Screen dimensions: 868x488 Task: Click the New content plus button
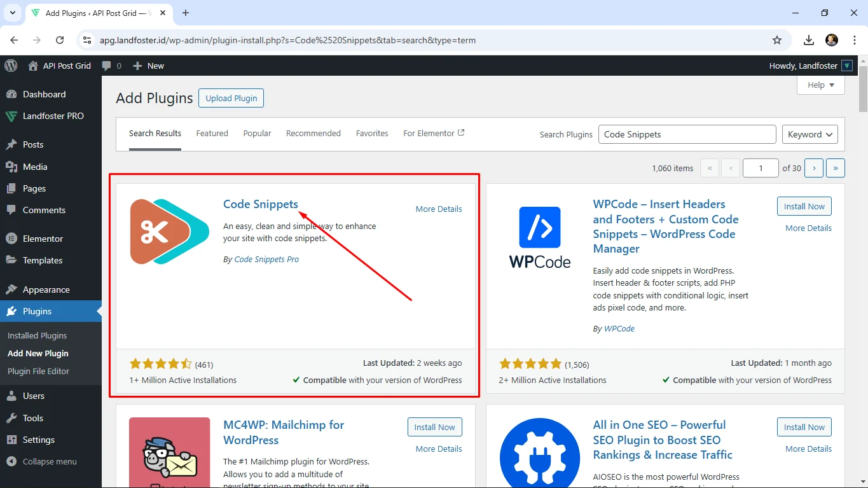coord(149,66)
